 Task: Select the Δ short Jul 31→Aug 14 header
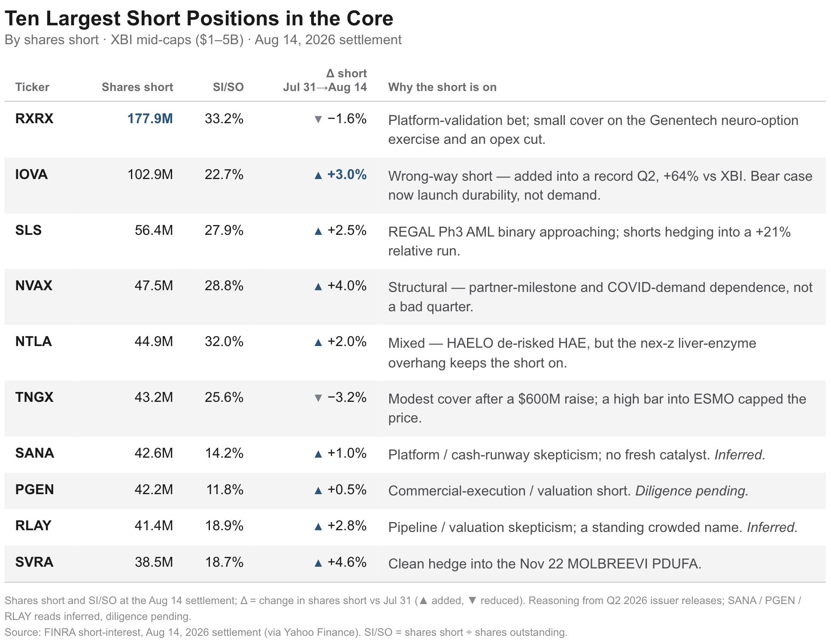click(325, 80)
